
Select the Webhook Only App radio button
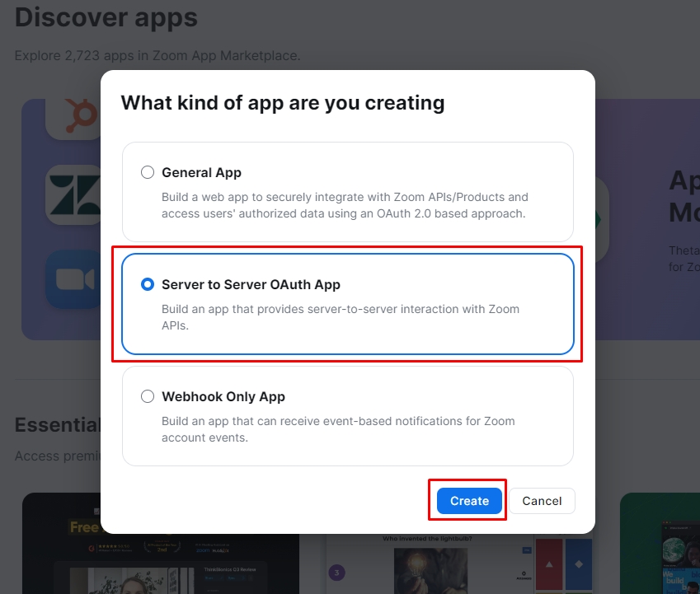point(148,396)
